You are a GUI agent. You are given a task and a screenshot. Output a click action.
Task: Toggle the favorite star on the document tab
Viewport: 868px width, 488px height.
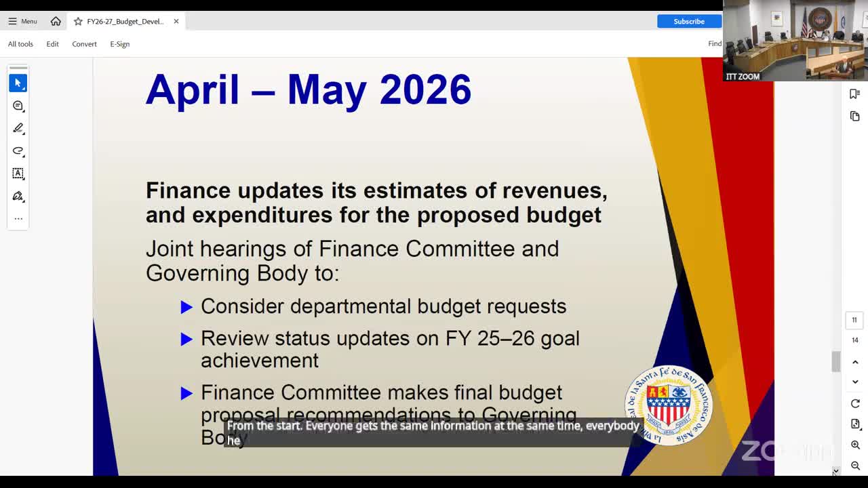77,21
